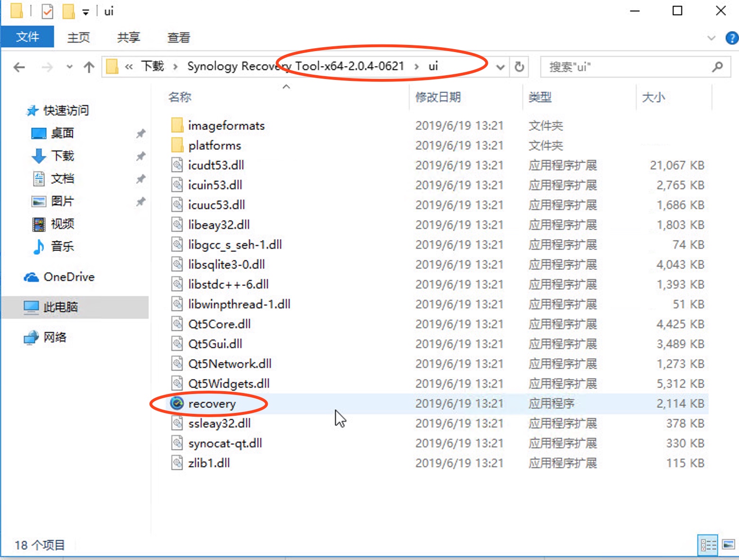The image size is (739, 560).
Task: Switch to details view layout icon
Action: coord(708,545)
